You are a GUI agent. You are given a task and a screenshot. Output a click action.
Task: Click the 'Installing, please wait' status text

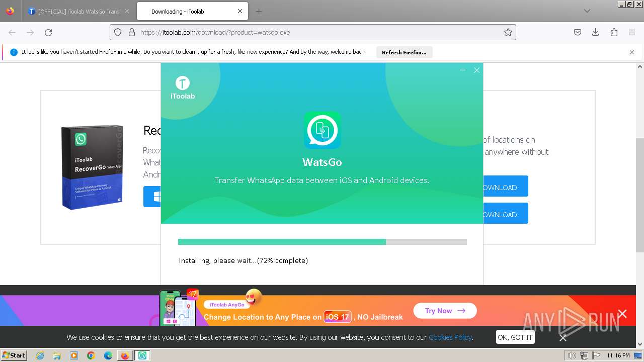(x=244, y=260)
